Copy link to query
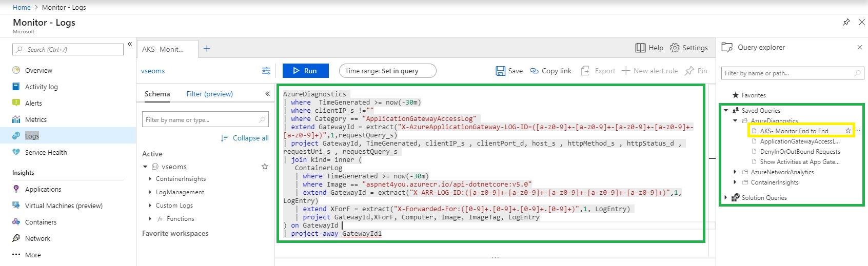Image resolution: width=868 pixels, height=266 pixels. click(x=550, y=71)
